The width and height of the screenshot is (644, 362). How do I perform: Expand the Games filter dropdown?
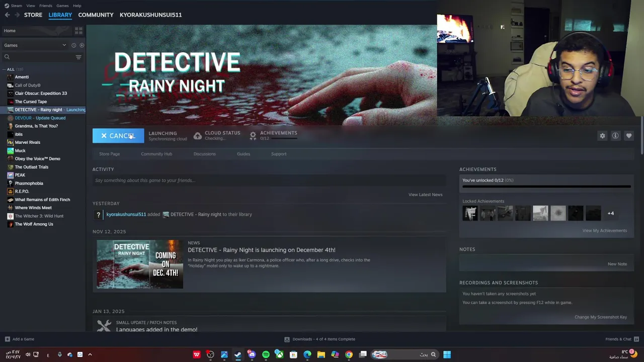[x=64, y=45]
